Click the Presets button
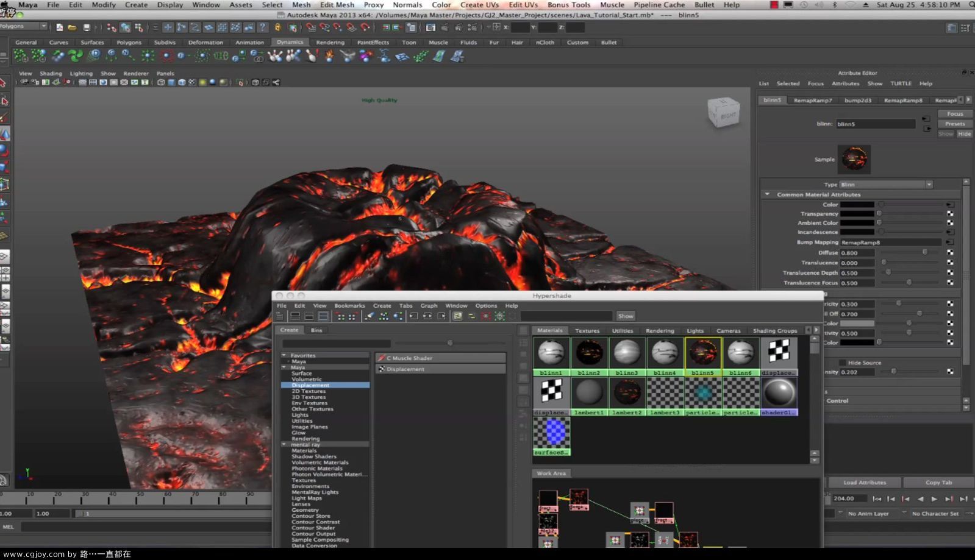This screenshot has width=975, height=560. coord(955,124)
